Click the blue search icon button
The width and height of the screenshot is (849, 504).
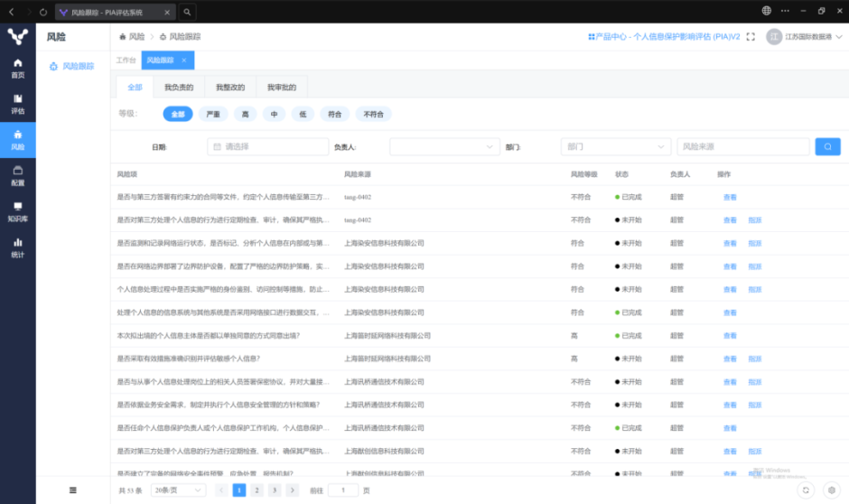click(827, 146)
